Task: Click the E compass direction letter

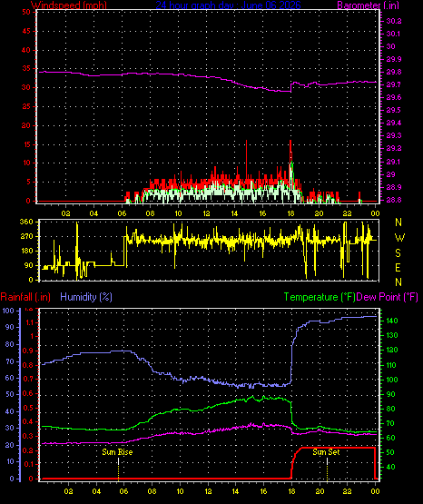Action: 398,267
